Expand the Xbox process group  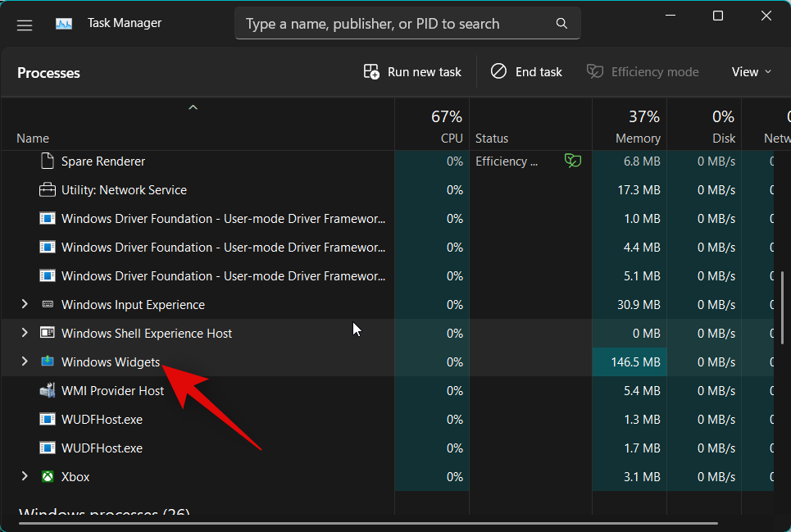tap(24, 476)
